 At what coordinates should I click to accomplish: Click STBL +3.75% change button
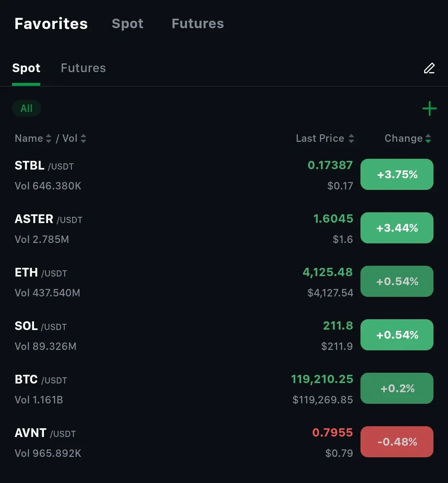click(x=397, y=175)
